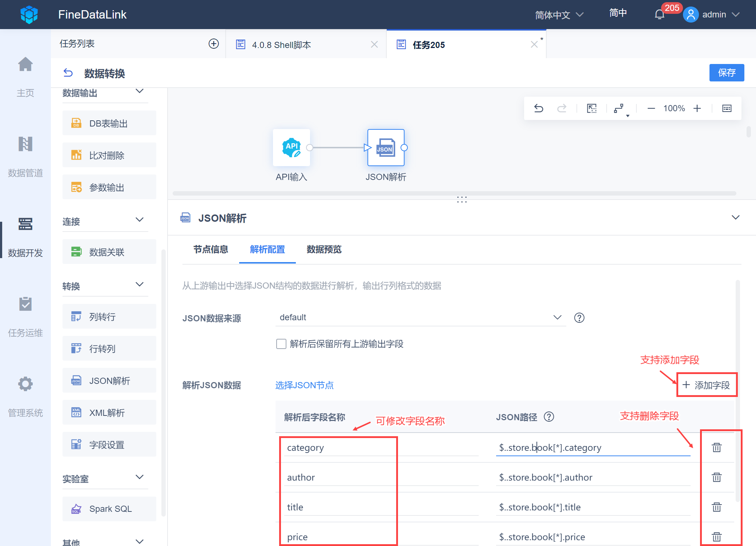This screenshot has width=756, height=546.
Task: Click the 添加字段 button
Action: [x=707, y=385]
